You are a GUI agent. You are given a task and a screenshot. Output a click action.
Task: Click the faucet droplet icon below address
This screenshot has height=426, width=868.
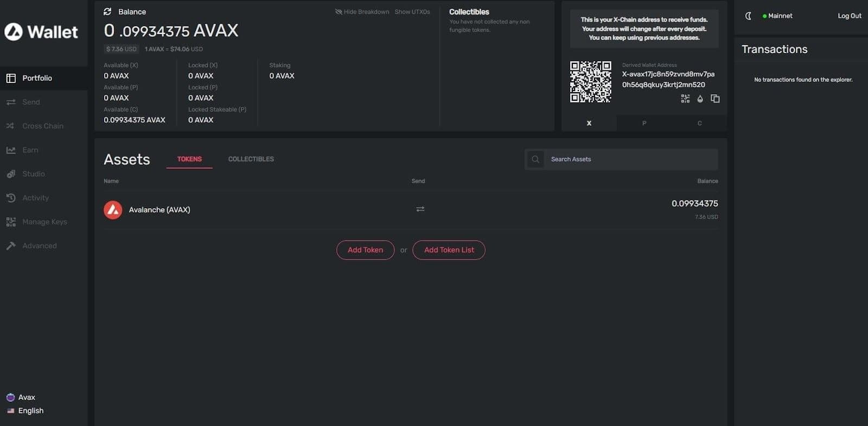(700, 99)
